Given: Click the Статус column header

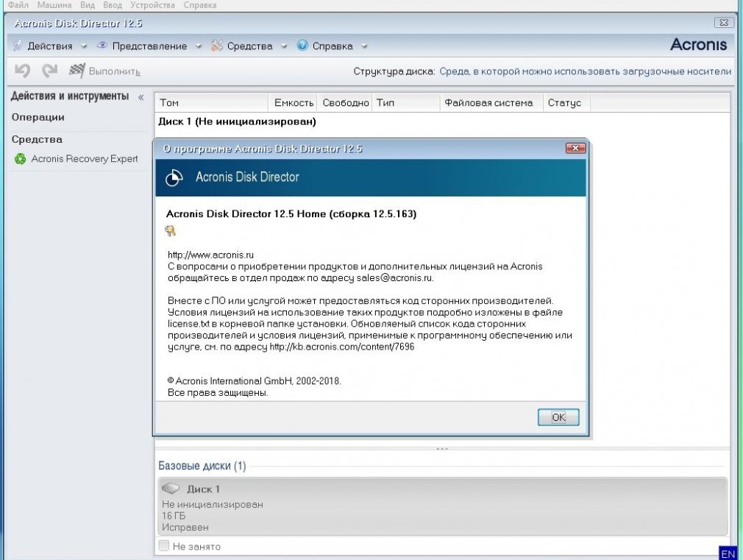Looking at the screenshot, I should pos(566,102).
